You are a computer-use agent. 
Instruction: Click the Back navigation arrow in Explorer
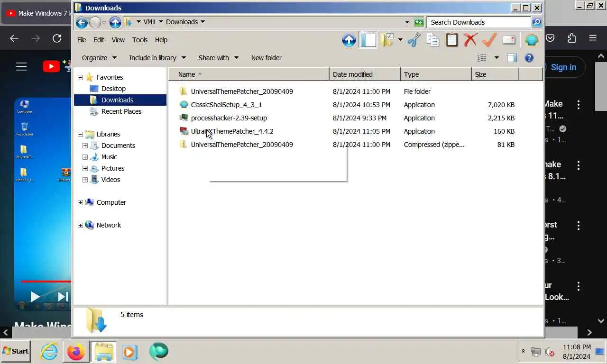click(x=82, y=22)
